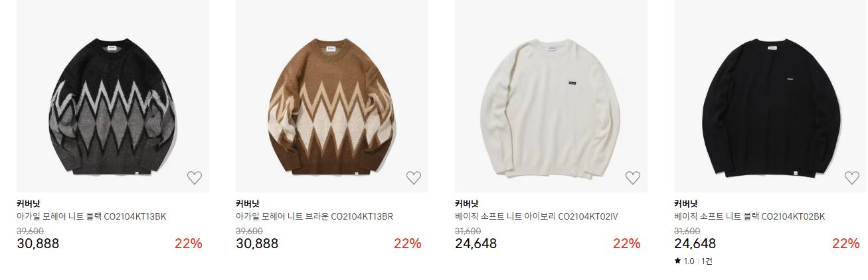868x280 pixels.
Task: Click the 커버낫 brand name above the brown knit
Action: [248, 204]
